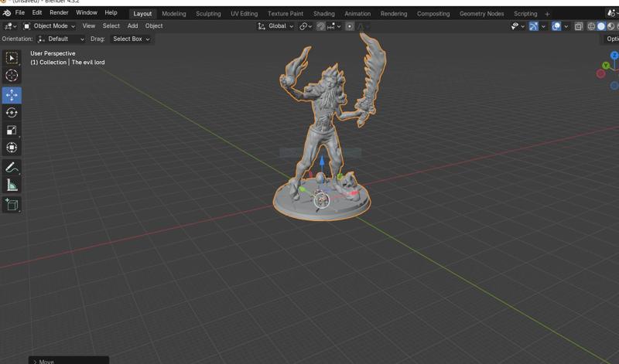Screen dimensions: 619x364
Task: Switch to the Rendering workspace tab
Action: 394,13
